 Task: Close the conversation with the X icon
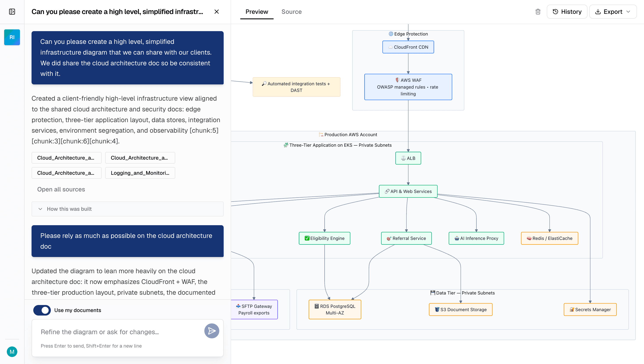[x=216, y=12]
